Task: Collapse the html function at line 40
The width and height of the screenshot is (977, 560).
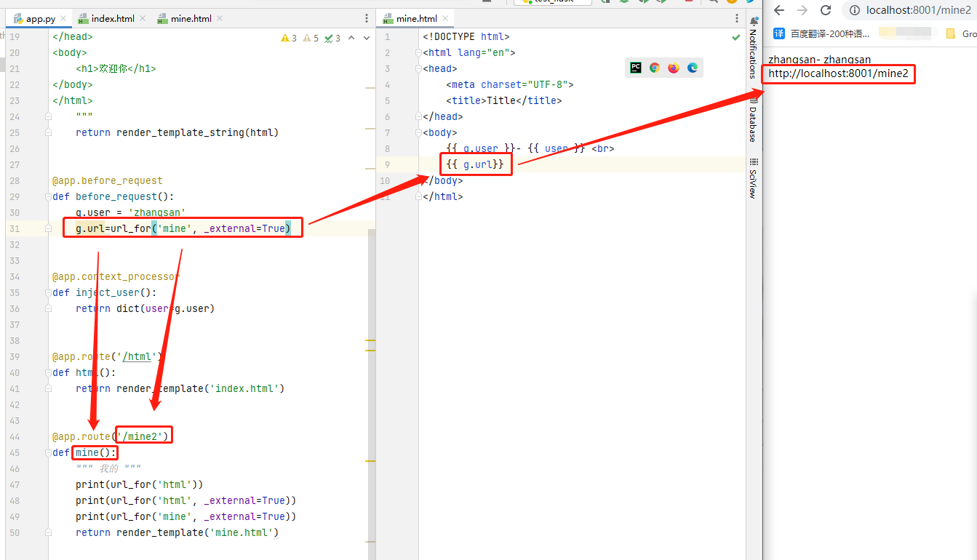Action: (x=48, y=372)
